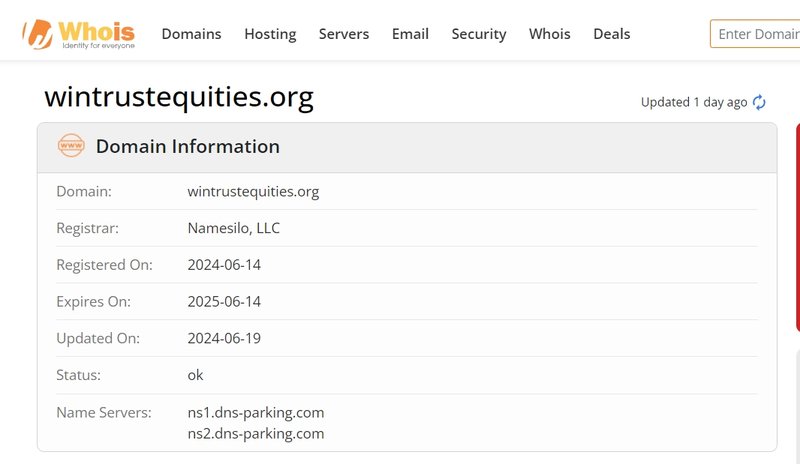Refresh the whois record with the reload icon
This screenshot has height=464, width=800.
759,102
